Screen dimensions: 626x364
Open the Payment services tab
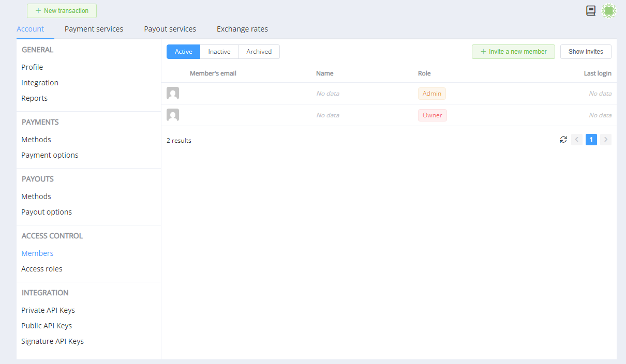point(94,29)
